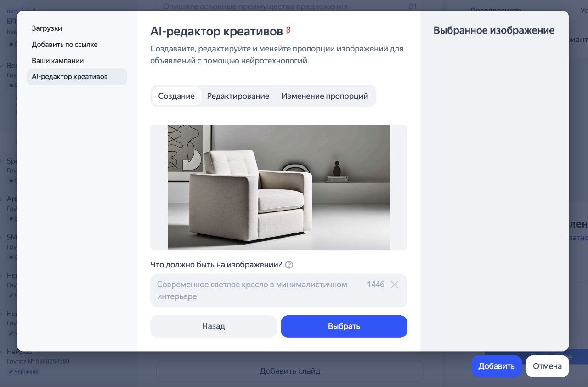Select the Изменение пропорций tab

coord(324,96)
